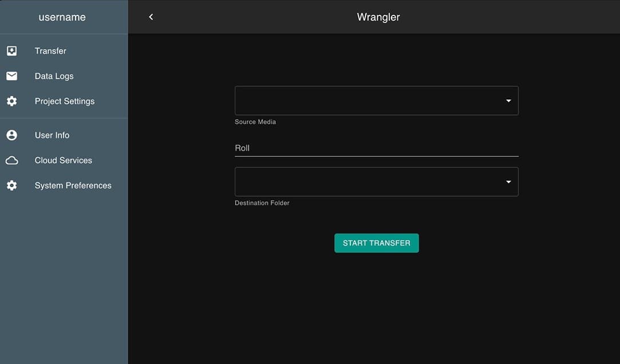Open the Source Media select box

366,101
